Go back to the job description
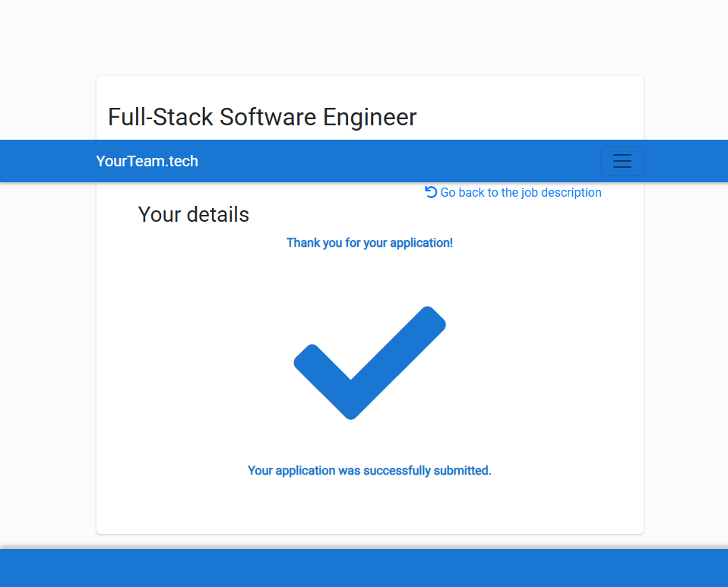Image resolution: width=728 pixels, height=587 pixels. click(x=513, y=193)
